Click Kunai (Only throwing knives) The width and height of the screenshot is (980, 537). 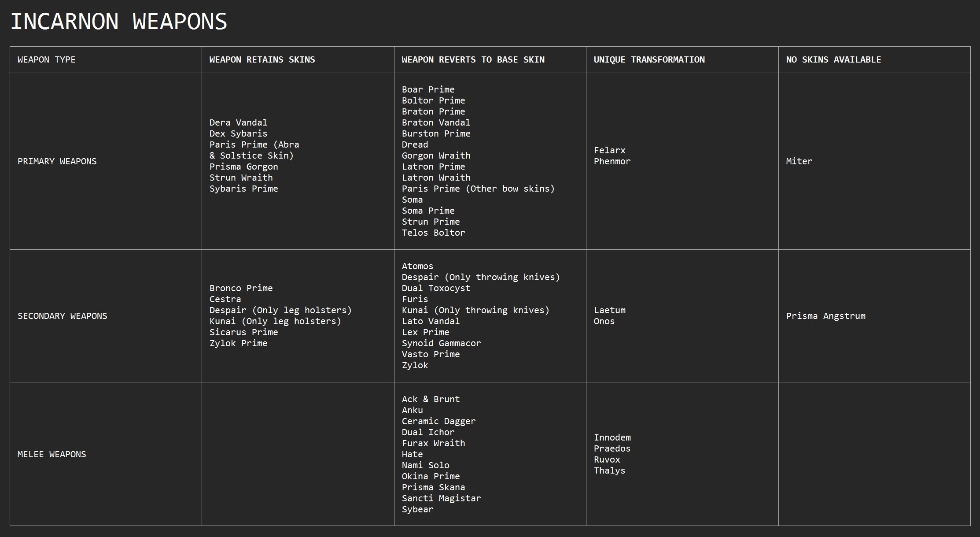(475, 310)
